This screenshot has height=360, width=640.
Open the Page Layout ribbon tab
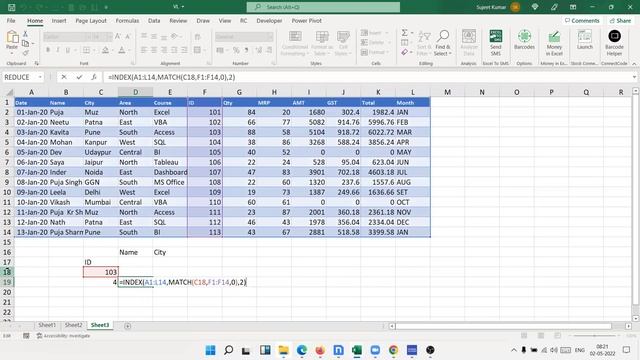pos(91,20)
